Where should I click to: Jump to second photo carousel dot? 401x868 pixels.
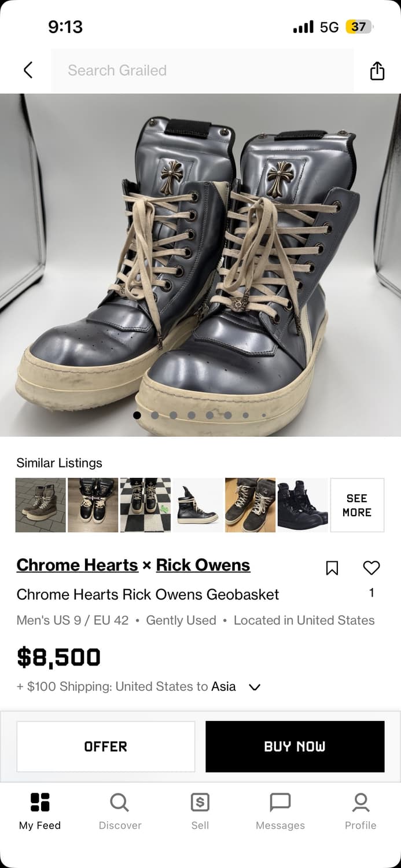coord(155,415)
